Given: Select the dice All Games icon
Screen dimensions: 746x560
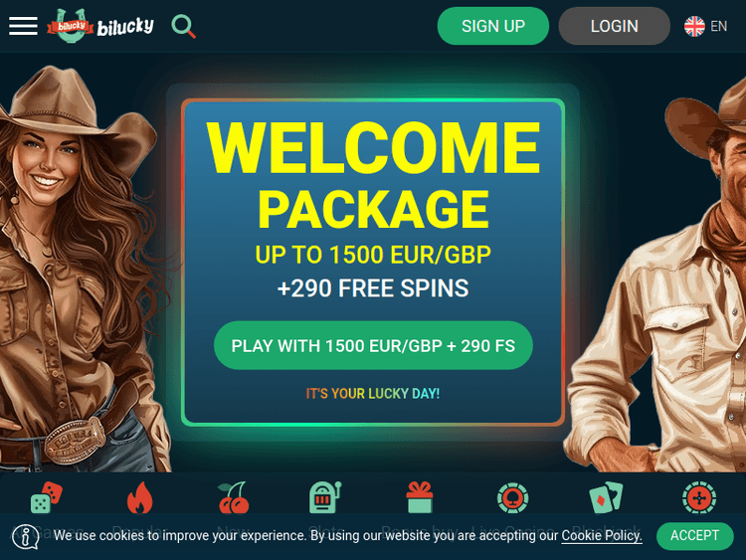Looking at the screenshot, I should click(46, 497).
